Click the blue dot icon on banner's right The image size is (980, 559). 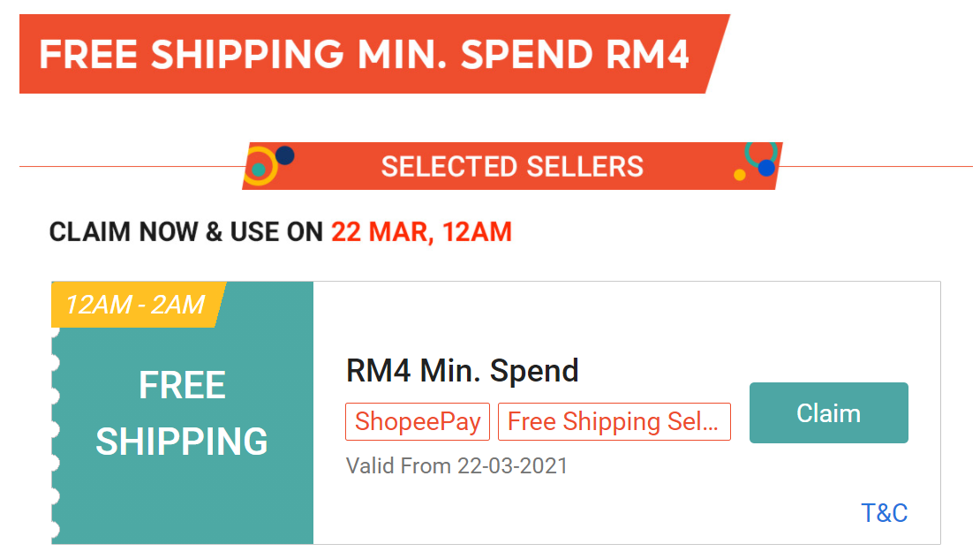(765, 168)
